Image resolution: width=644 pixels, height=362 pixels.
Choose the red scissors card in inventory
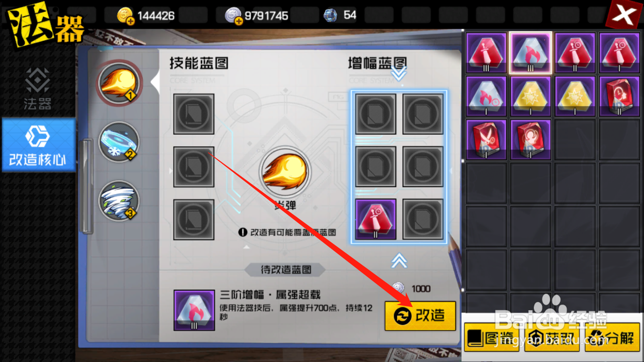click(x=486, y=140)
